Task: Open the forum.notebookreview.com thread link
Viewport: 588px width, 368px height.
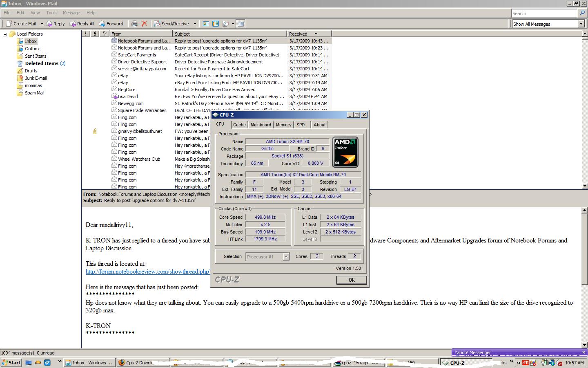Action: pyautogui.click(x=148, y=272)
